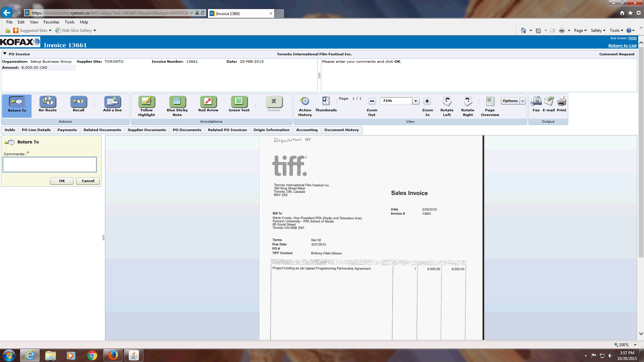Open Firefox from the Windows taskbar
The height and width of the screenshot is (362, 644).
coord(113,355)
